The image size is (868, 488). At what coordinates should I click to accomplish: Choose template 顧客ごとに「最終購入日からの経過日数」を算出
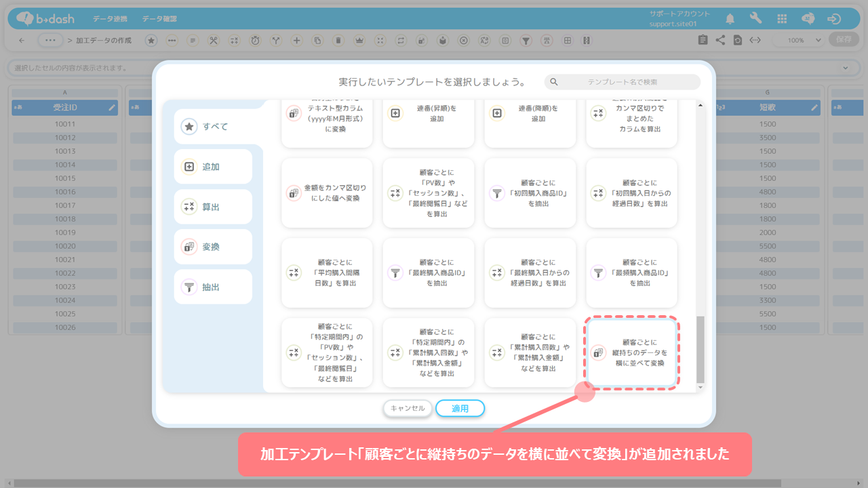[x=530, y=272]
